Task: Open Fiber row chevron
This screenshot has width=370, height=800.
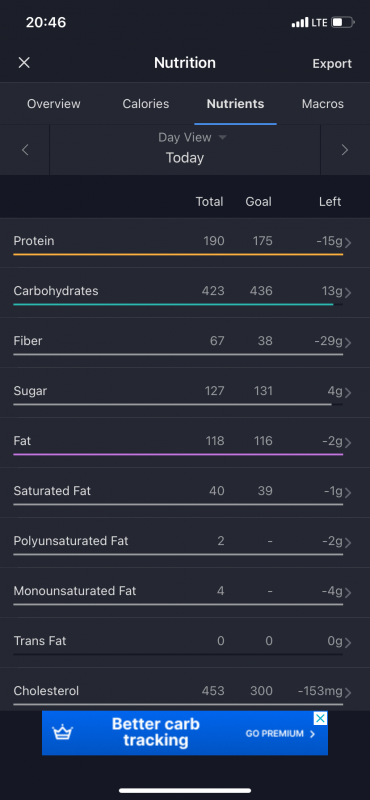Action: (x=348, y=343)
